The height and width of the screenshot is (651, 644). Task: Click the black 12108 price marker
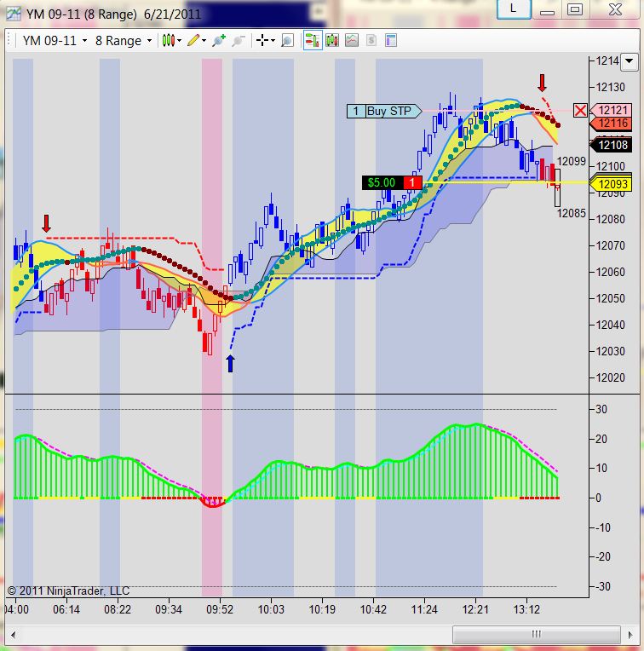tap(612, 145)
